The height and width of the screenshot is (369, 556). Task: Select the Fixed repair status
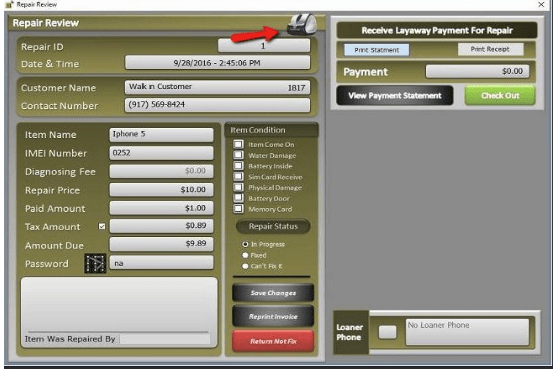tap(245, 255)
